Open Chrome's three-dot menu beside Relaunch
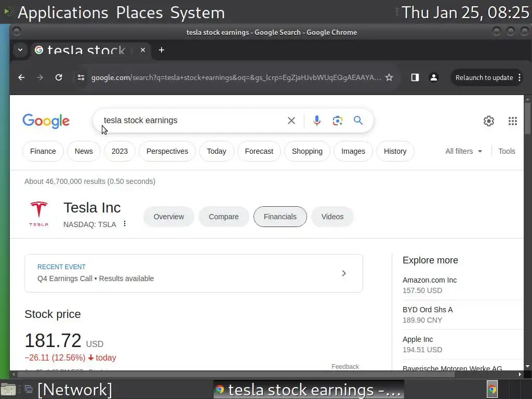 [520, 78]
